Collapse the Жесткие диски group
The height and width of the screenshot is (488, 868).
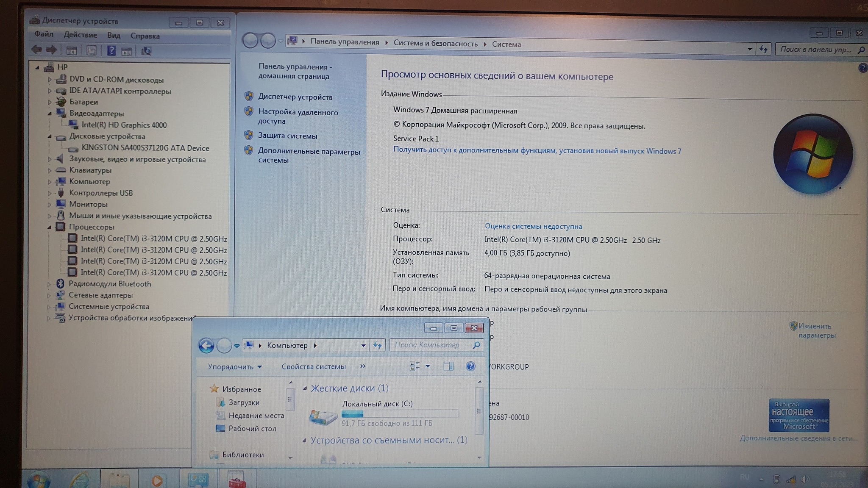305,388
